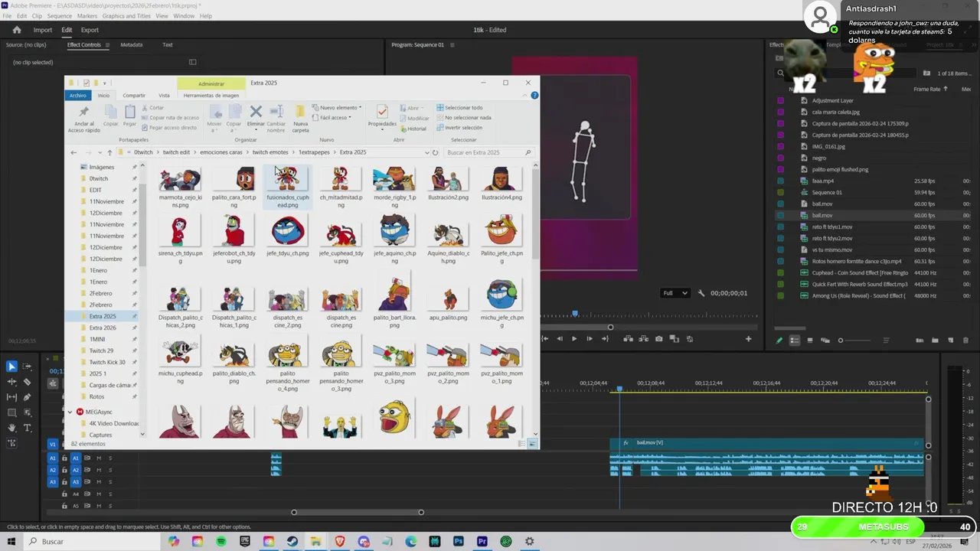Image resolution: width=980 pixels, height=551 pixels.
Task: Switch Project panel to list view
Action: tap(794, 341)
